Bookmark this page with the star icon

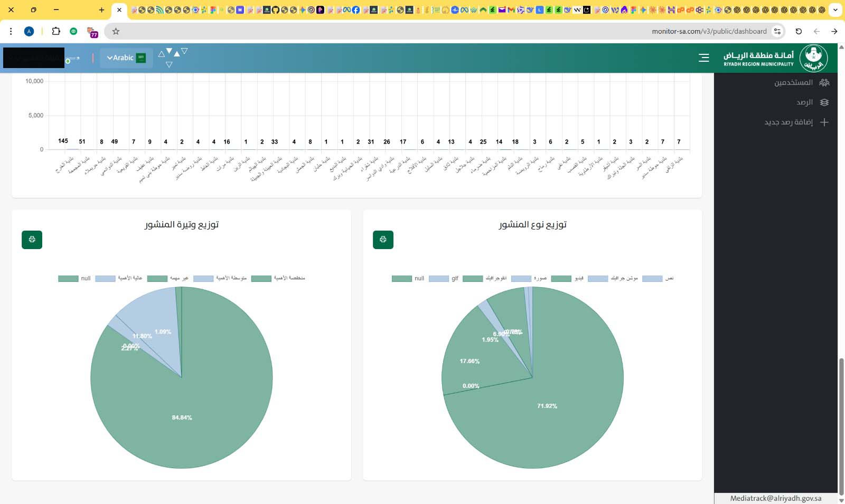[x=116, y=31]
